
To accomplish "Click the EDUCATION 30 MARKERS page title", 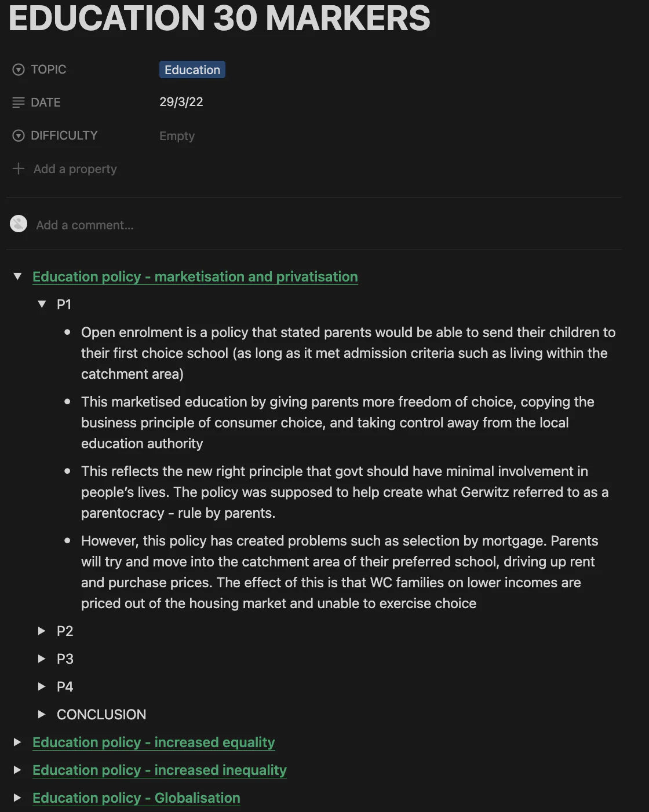I will (x=220, y=19).
